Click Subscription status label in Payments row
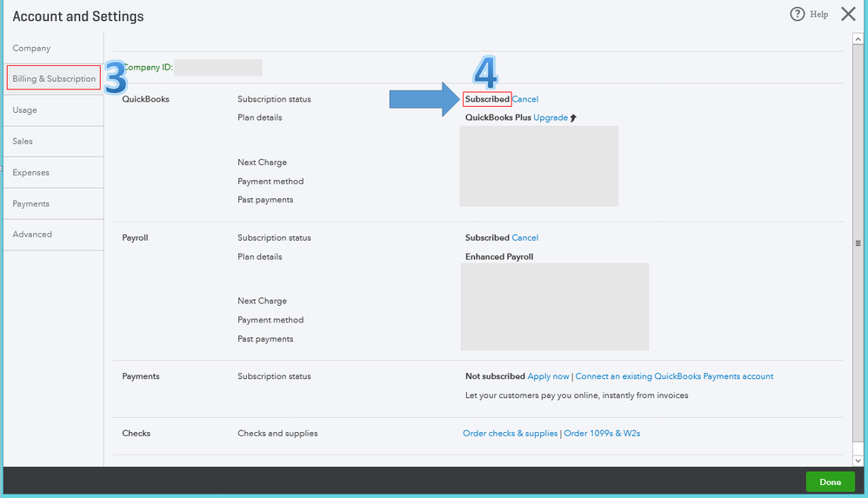The width and height of the screenshot is (868, 498). 274,376
